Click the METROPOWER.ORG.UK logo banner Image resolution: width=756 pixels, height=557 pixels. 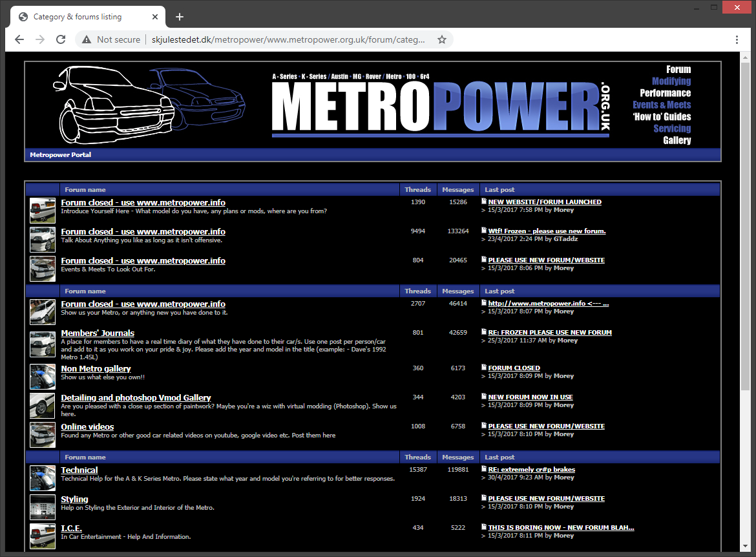click(441, 105)
